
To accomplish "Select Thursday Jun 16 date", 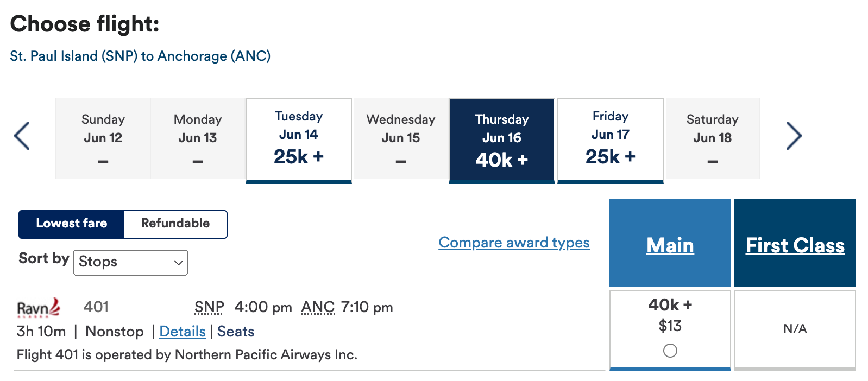I will click(x=501, y=138).
